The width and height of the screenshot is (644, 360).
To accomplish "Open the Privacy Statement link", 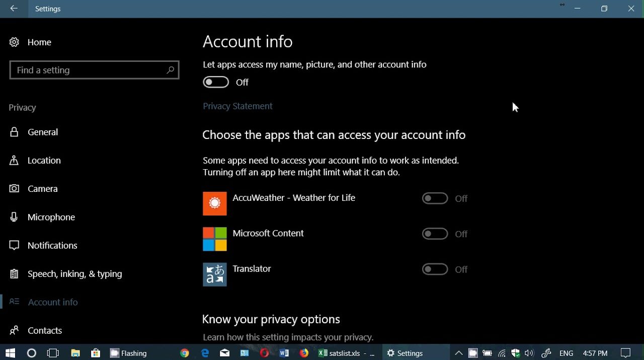I will [237, 106].
